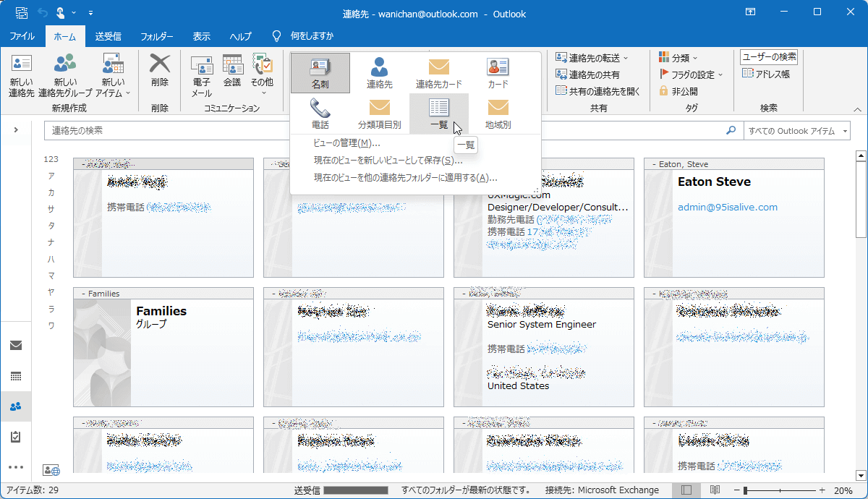
Task: Jump to 123 index
Action: (x=51, y=159)
